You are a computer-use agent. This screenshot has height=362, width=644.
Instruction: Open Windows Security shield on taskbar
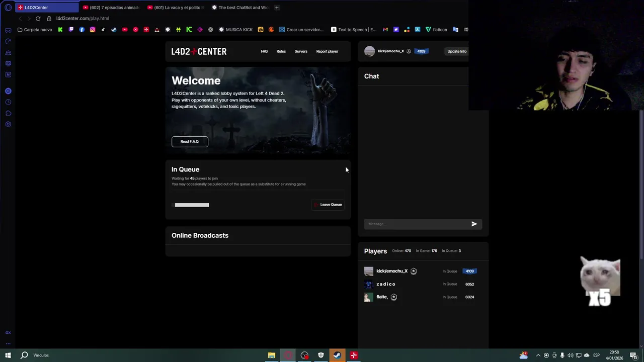(320, 355)
